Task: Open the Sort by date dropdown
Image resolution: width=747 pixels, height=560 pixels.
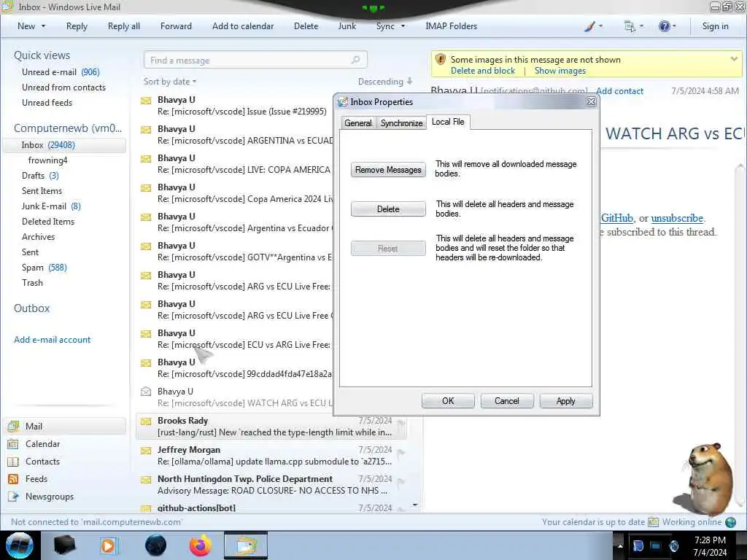Action: [169, 82]
